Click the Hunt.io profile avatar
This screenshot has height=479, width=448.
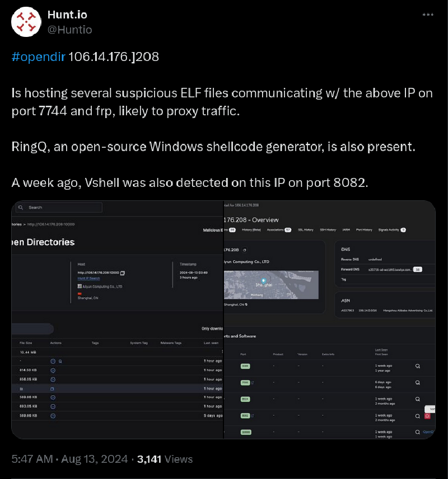click(26, 22)
